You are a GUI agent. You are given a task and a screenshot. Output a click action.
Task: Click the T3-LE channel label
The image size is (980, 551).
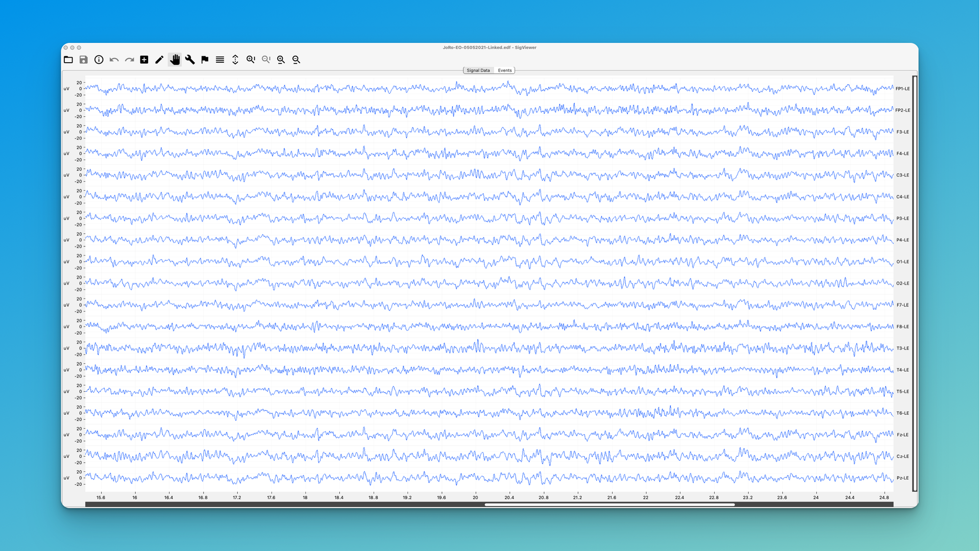pos(902,348)
